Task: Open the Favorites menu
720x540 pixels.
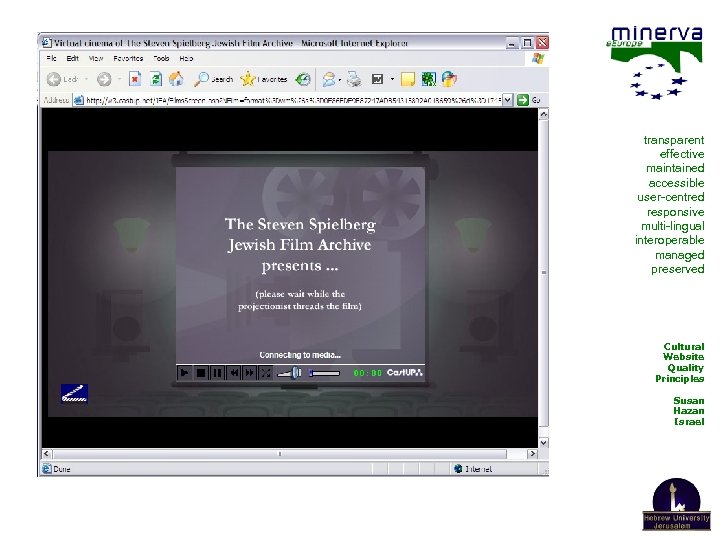Action: click(128, 58)
